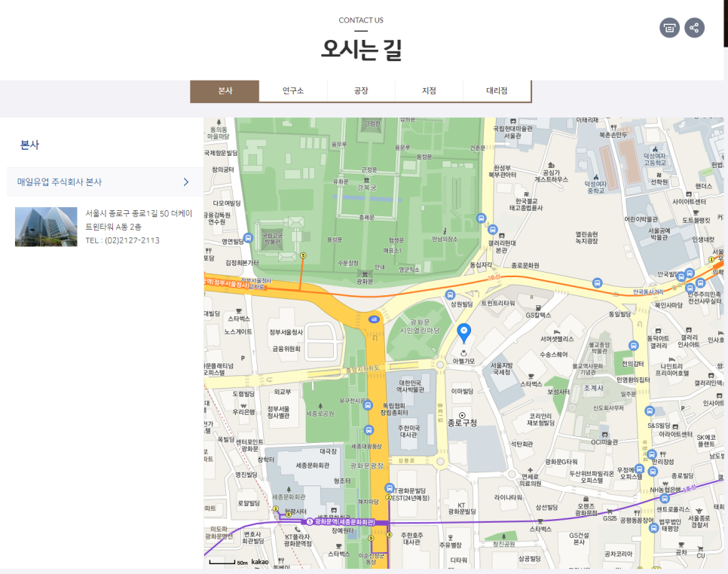Click the 광화문역 line 5 station marker
The height and width of the screenshot is (574, 728).
click(x=308, y=521)
